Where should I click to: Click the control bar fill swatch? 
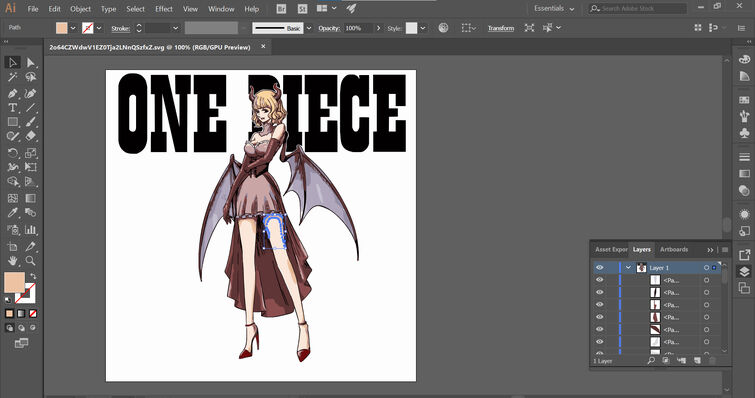(62, 28)
